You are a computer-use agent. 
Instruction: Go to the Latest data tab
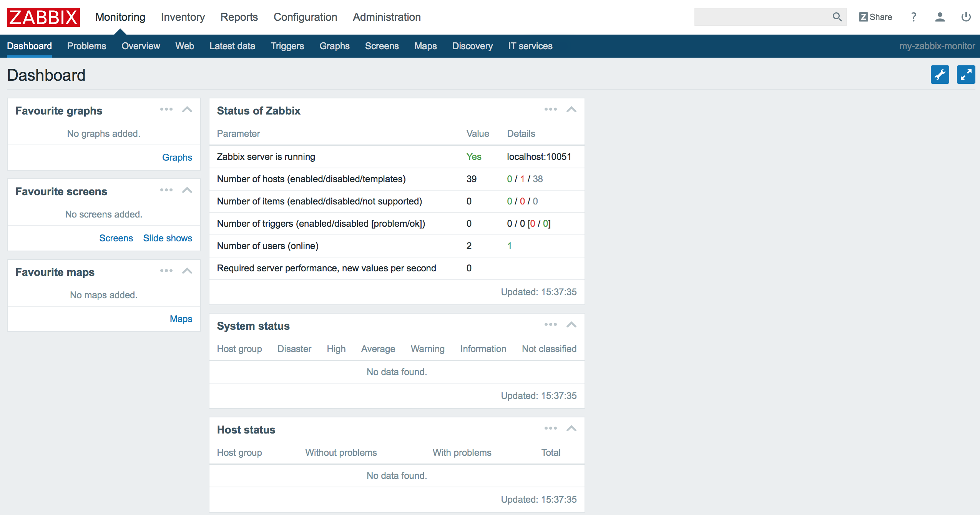[x=232, y=46]
